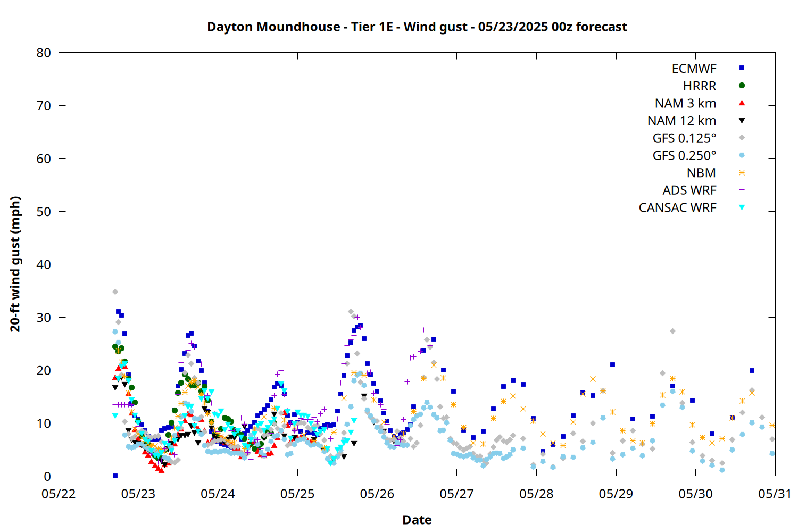
Task: Click the 60 y-axis tick label
Action: (x=44, y=159)
